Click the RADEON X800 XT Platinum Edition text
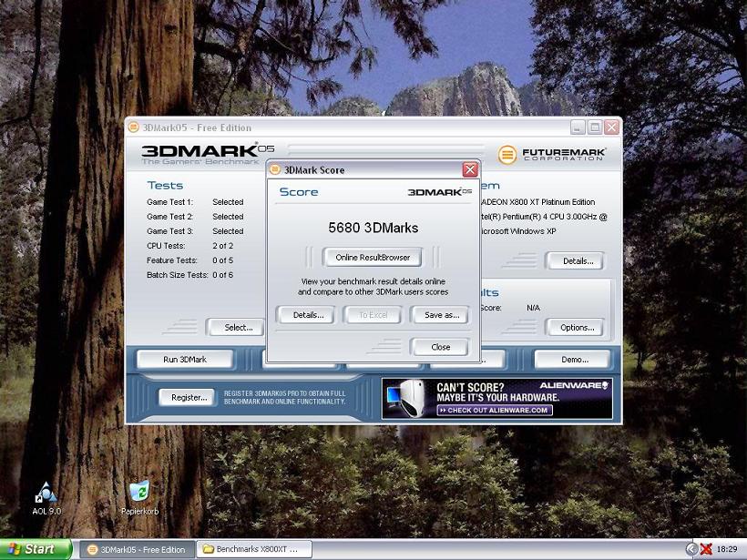Image resolution: width=747 pixels, height=560 pixels. point(537,202)
